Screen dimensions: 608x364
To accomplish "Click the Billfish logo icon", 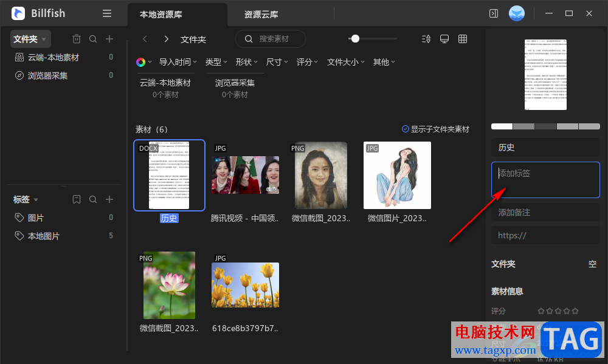I will click(x=18, y=13).
